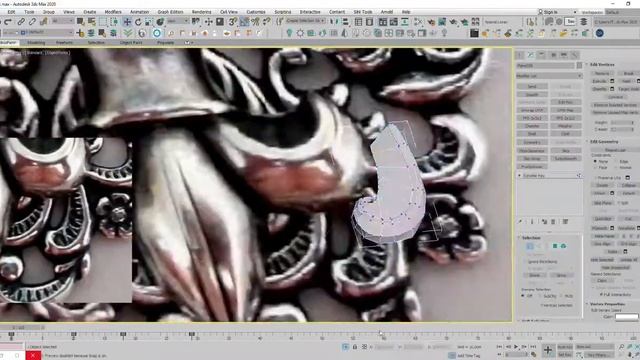Switch to the Freeform ribbon tab

coord(64,42)
